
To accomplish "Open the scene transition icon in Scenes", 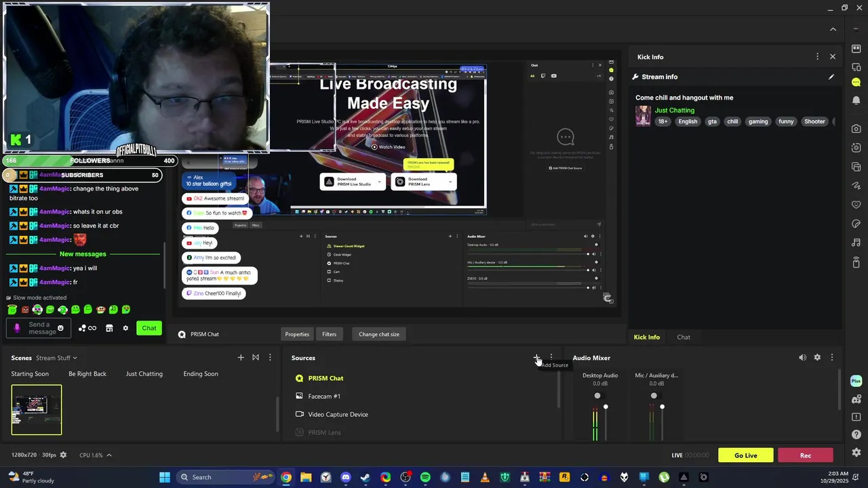I will pyautogui.click(x=256, y=357).
